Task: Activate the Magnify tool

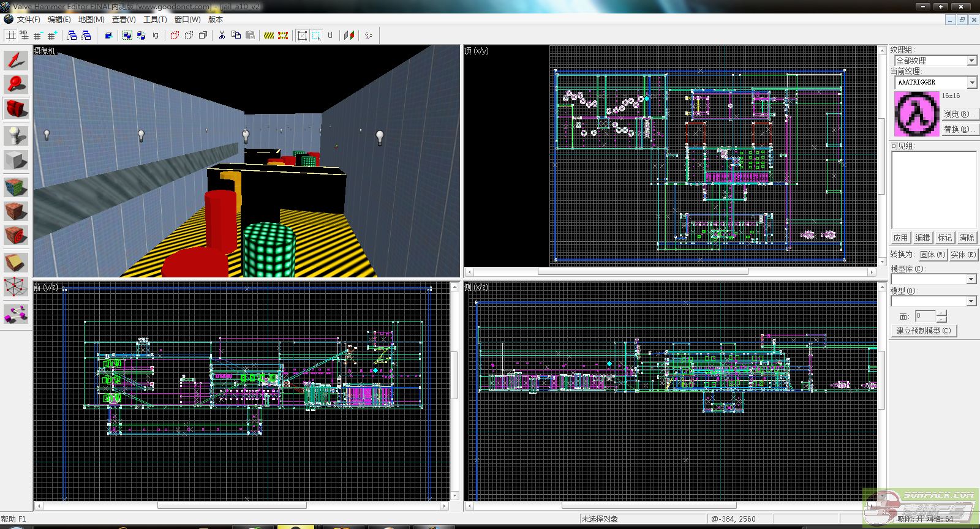Action: click(x=16, y=84)
